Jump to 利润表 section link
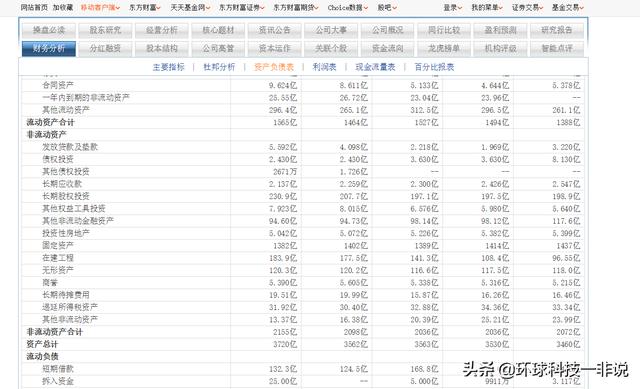Viewport: 640px width, 389px height. point(324,67)
